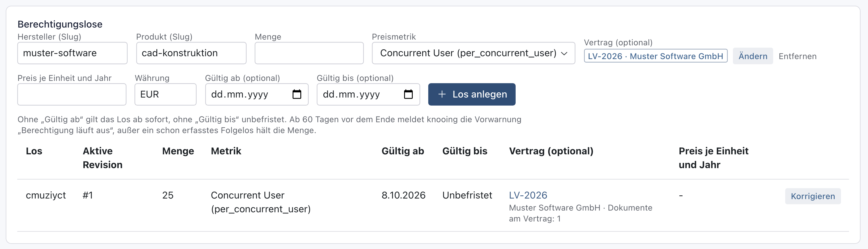This screenshot has width=868, height=249.
Task: Click the Berechtigungslose heading
Action: [60, 24]
